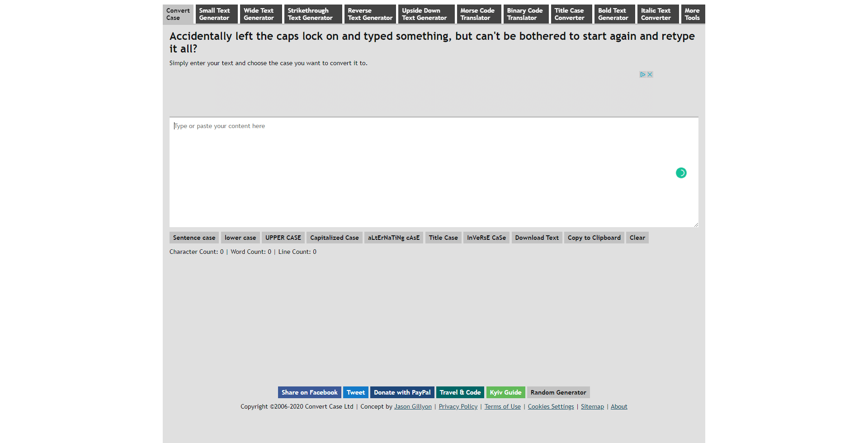The width and height of the screenshot is (868, 443).
Task: Open the AdChoices triangle icon
Action: pyautogui.click(x=642, y=75)
